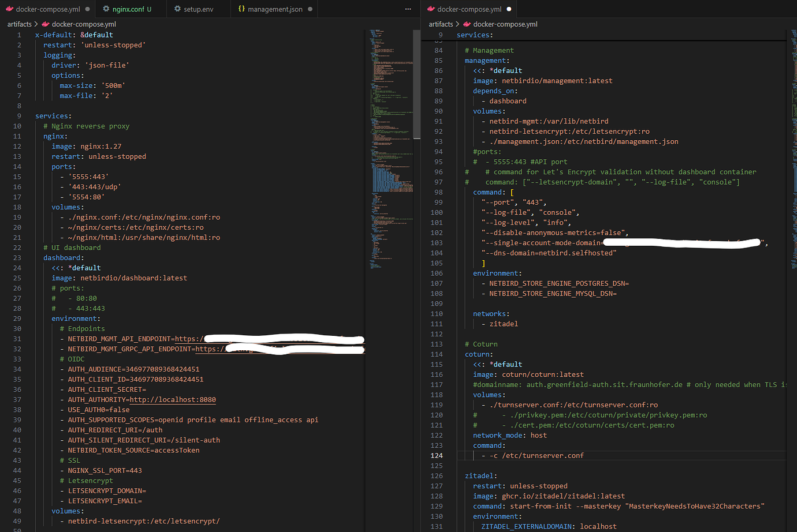Open the More Actions (...) editor menu
This screenshot has height=532, width=797.
408,9
